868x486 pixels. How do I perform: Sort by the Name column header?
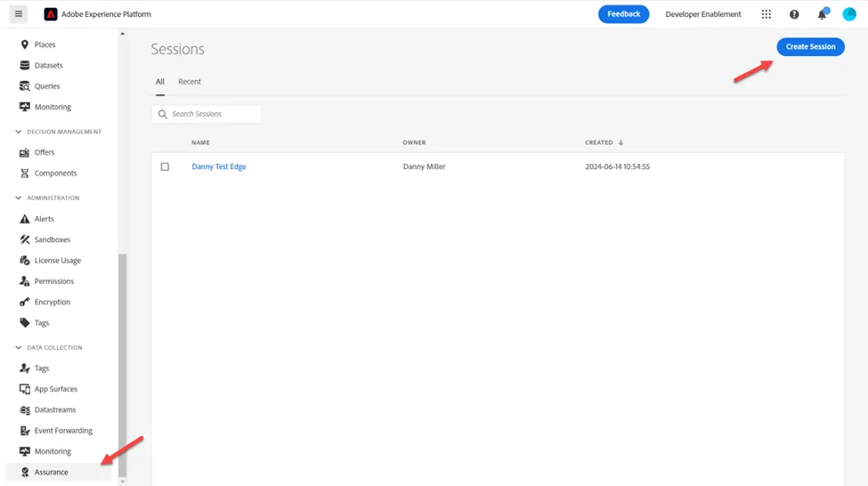[x=200, y=142]
